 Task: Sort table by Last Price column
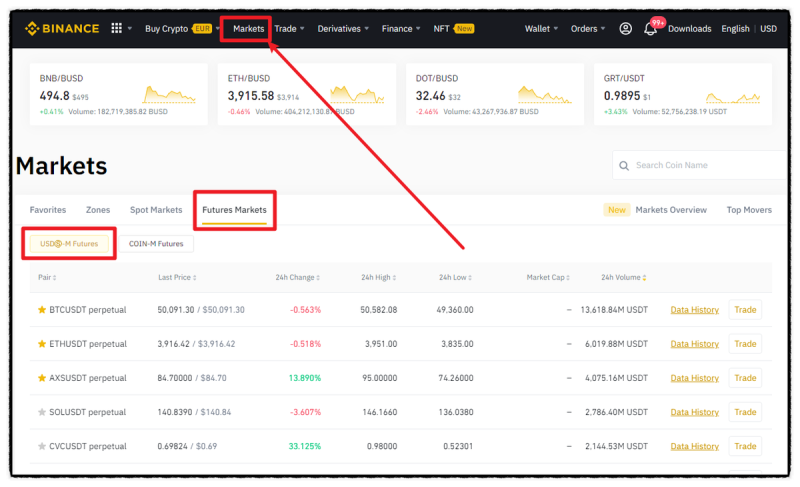point(177,277)
